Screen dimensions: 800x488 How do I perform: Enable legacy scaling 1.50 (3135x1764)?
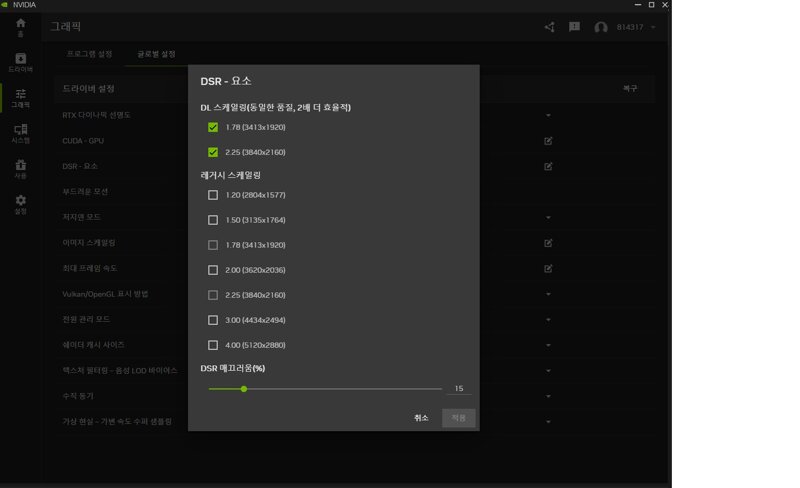(213, 220)
